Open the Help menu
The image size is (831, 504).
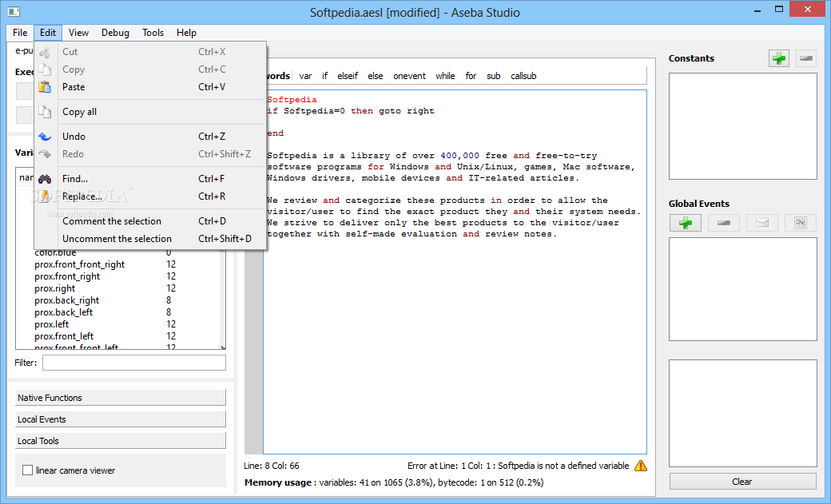[186, 32]
